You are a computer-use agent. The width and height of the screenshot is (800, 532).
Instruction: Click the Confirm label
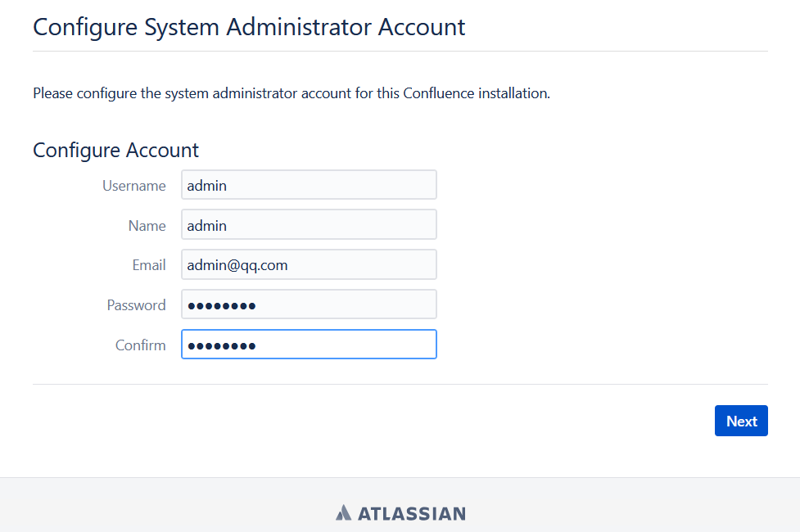[141, 345]
